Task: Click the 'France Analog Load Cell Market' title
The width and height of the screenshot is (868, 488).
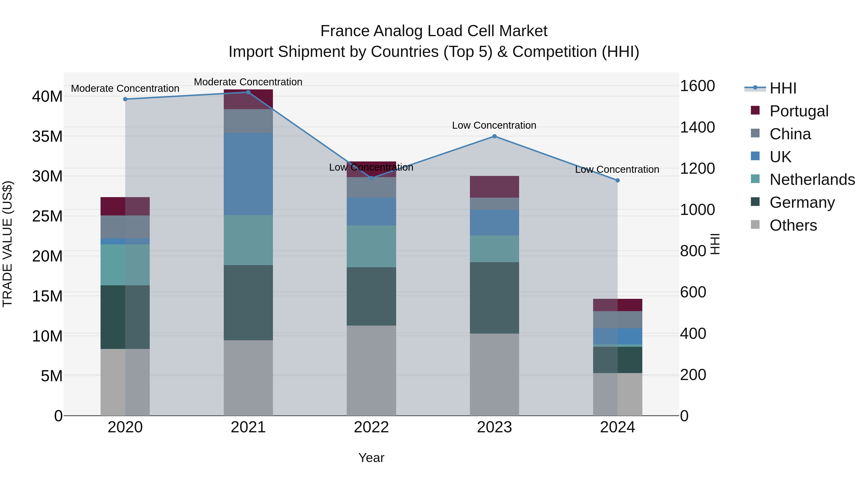Action: pos(434,31)
